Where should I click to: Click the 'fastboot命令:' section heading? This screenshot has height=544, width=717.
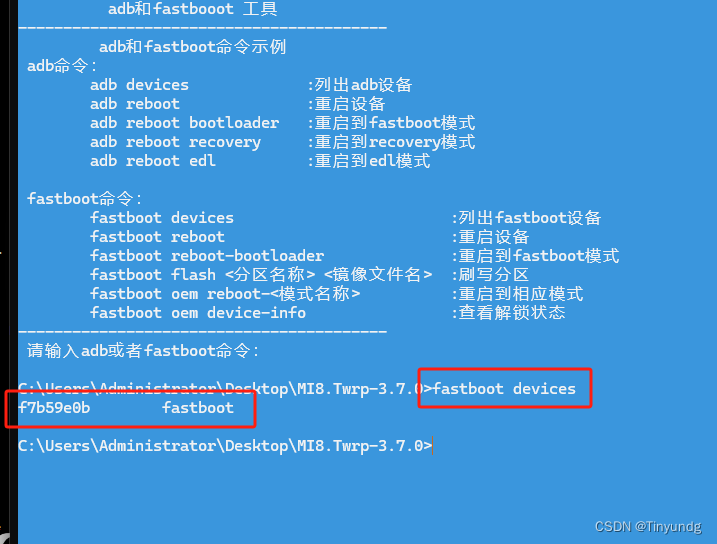tap(86, 199)
